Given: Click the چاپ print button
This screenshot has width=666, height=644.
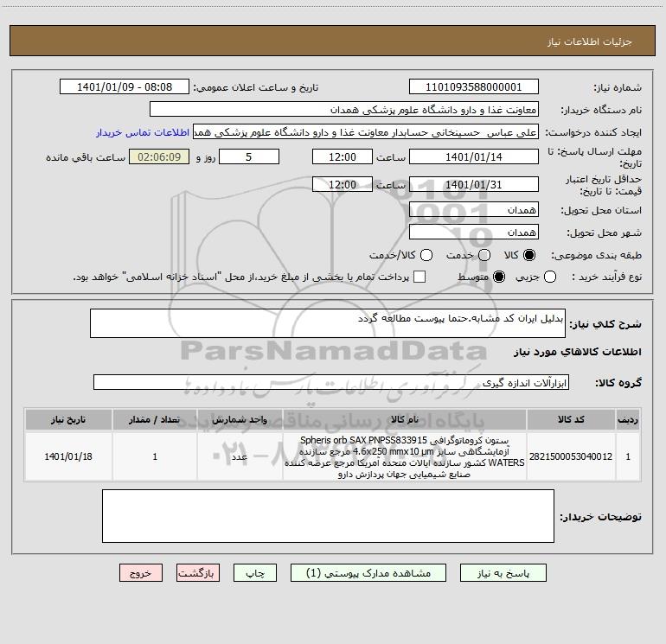Looking at the screenshot, I should [x=255, y=573].
